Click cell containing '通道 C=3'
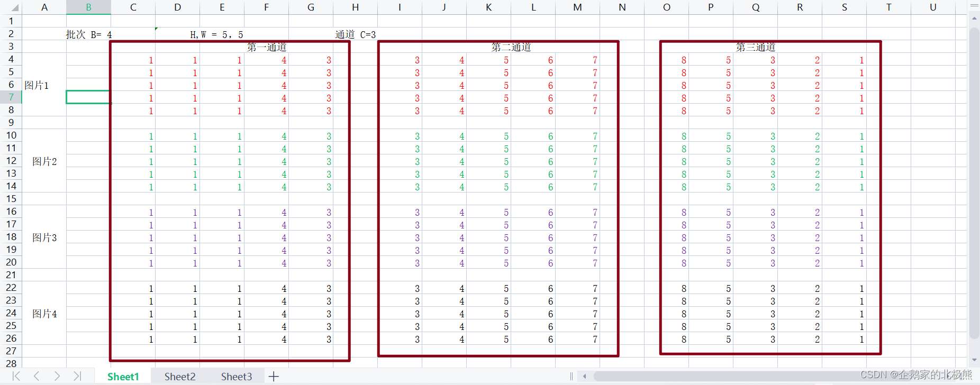This screenshot has width=980, height=385. click(x=356, y=34)
